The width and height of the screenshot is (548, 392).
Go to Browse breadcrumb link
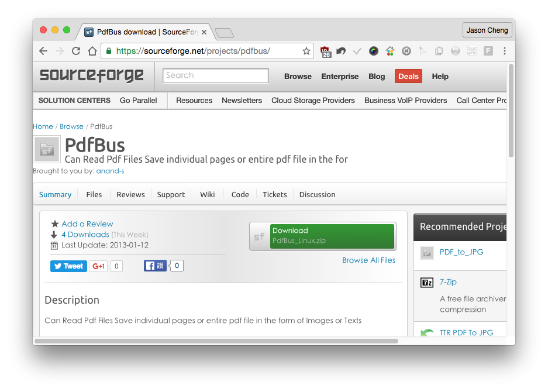72,126
